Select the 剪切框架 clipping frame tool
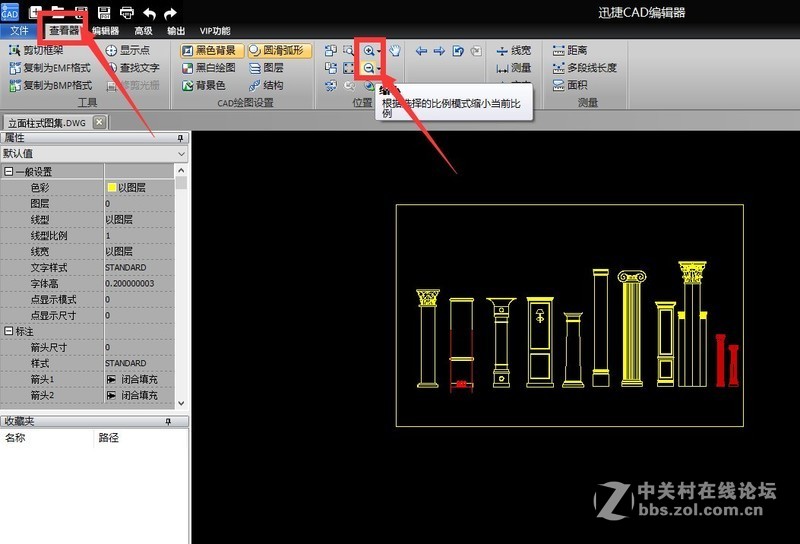The width and height of the screenshot is (800, 544). point(36,50)
